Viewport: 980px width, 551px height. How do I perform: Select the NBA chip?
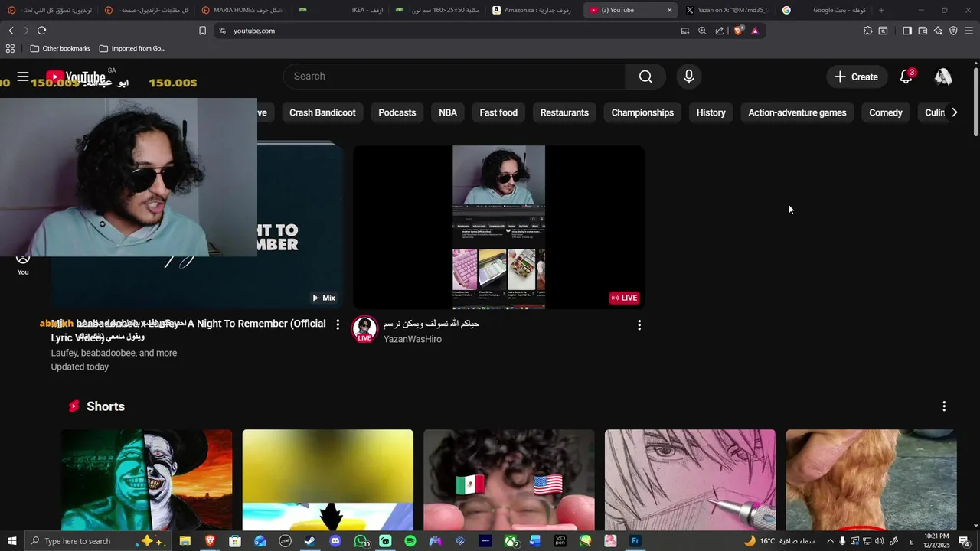[x=448, y=112]
